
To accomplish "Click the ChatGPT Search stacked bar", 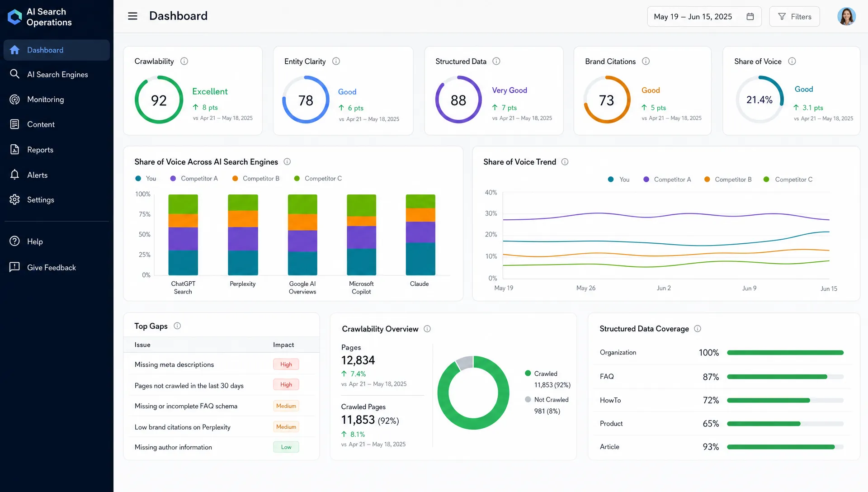I will [x=183, y=235].
